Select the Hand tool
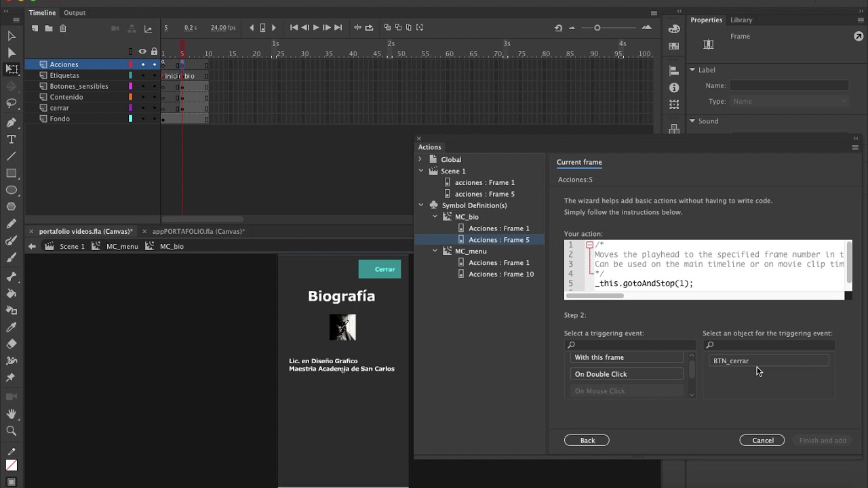The height and width of the screenshot is (488, 868). pos(12,413)
